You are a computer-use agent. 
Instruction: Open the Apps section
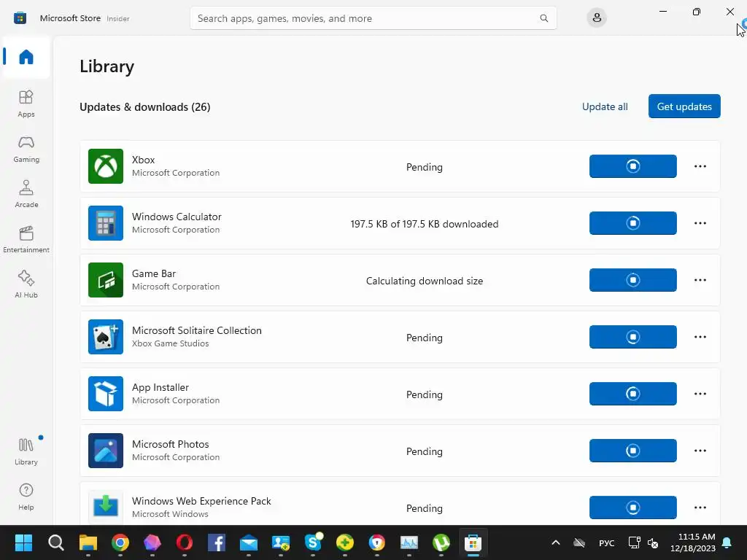click(26, 104)
